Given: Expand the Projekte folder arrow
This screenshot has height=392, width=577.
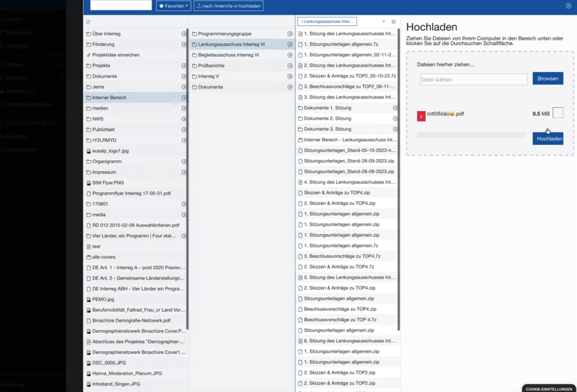Looking at the screenshot, I should 184,66.
